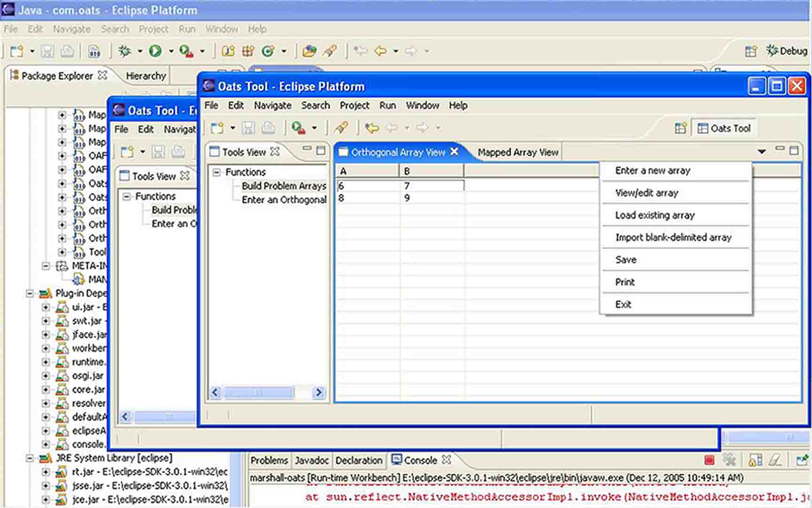812x508 pixels.
Task: Switch to Mapped Array View tab
Action: 518,152
